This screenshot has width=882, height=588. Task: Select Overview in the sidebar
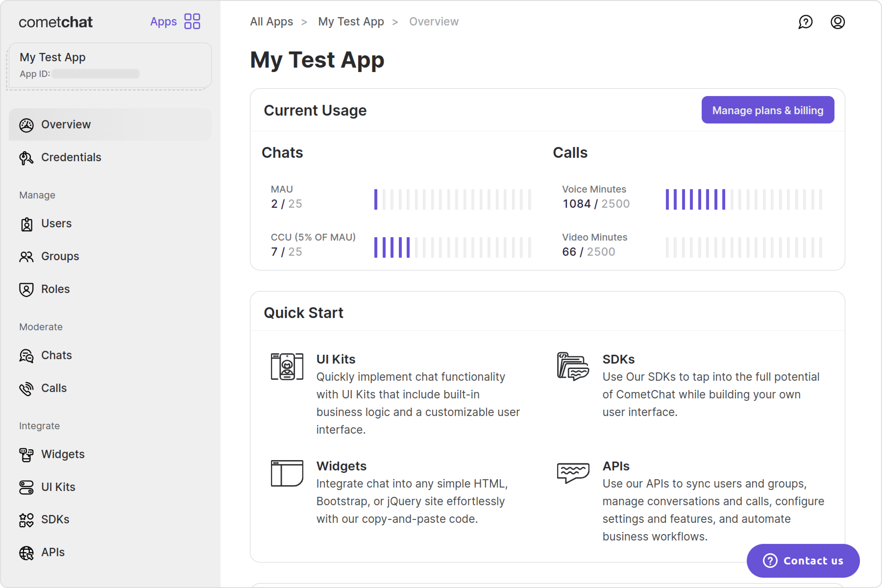click(66, 124)
